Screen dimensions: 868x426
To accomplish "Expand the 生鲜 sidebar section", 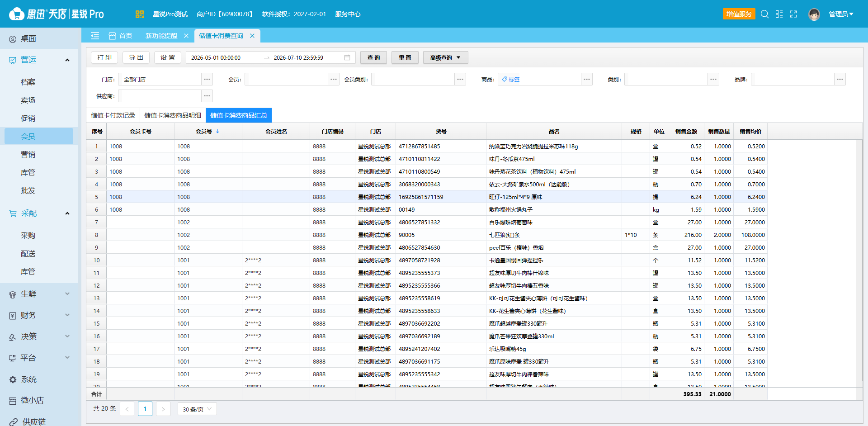I will [39, 294].
